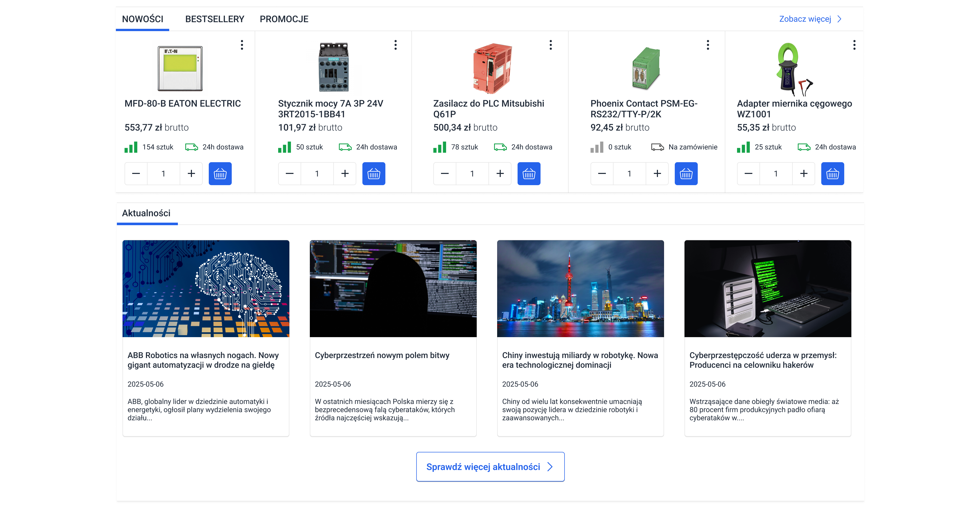
Task: Open Cyberprzestrzeń nowym polem bitwy article
Action: point(382,355)
